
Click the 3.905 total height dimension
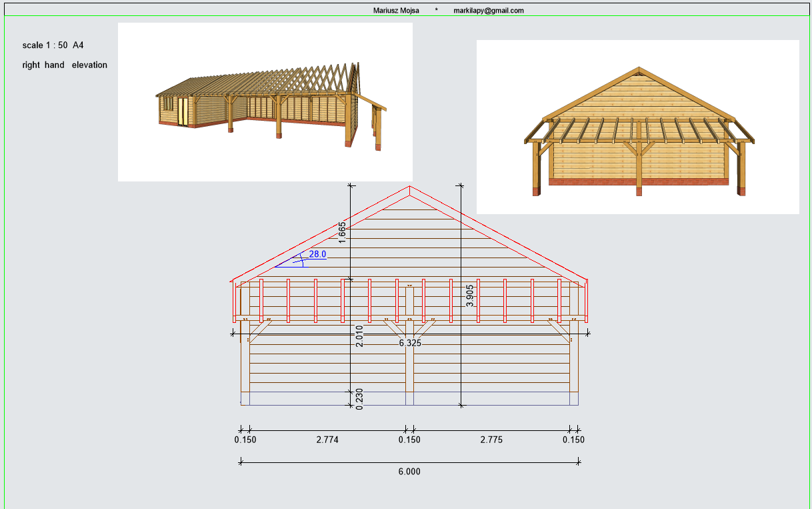click(x=470, y=296)
